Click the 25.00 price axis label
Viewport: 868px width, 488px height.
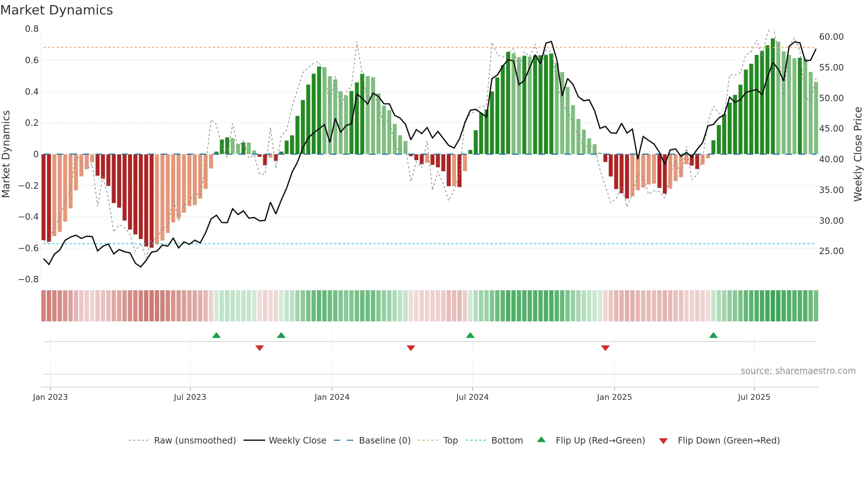(831, 251)
